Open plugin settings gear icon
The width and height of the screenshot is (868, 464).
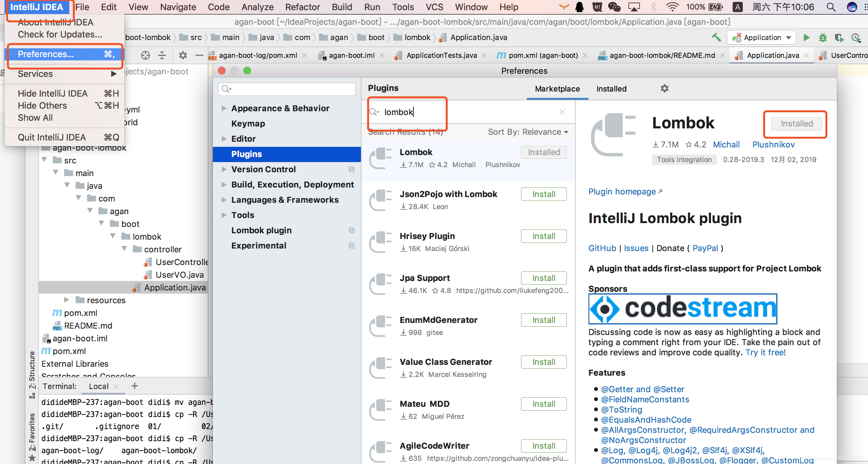664,89
